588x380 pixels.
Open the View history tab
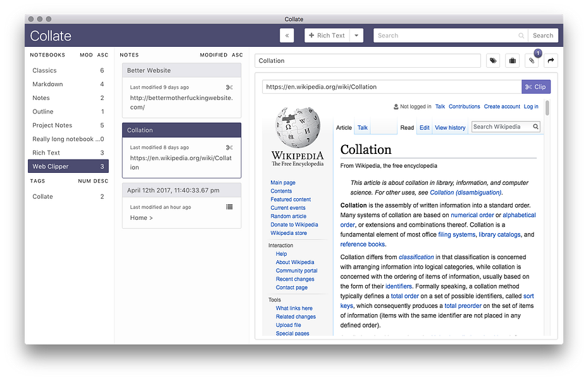coord(450,127)
